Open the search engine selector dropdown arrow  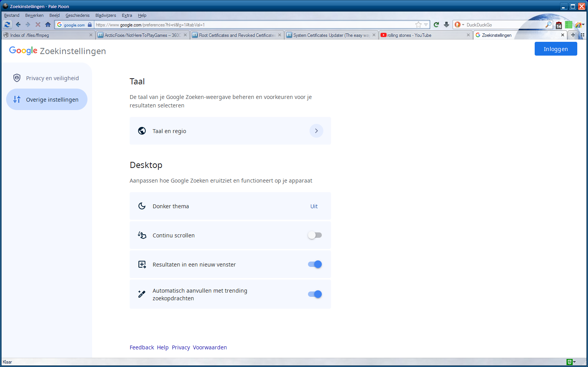tap(463, 25)
